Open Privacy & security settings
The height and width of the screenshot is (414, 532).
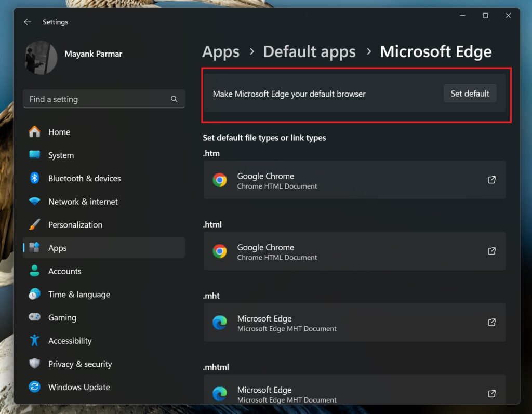pos(80,364)
